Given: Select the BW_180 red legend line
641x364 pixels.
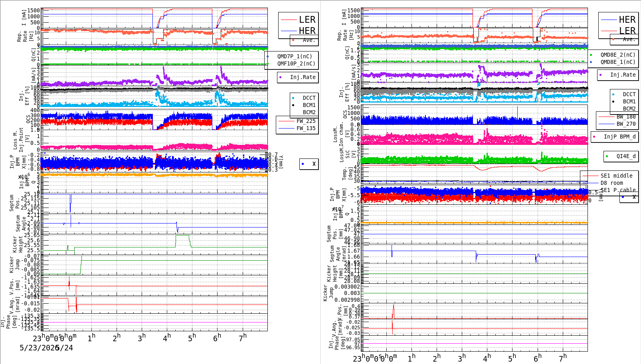Looking at the screenshot, I should point(607,117).
